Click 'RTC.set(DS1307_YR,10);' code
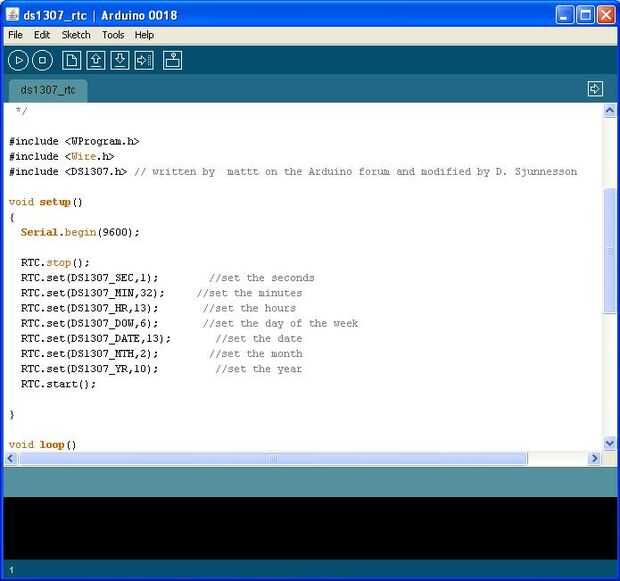Image resolution: width=620 pixels, height=581 pixels. click(89, 369)
